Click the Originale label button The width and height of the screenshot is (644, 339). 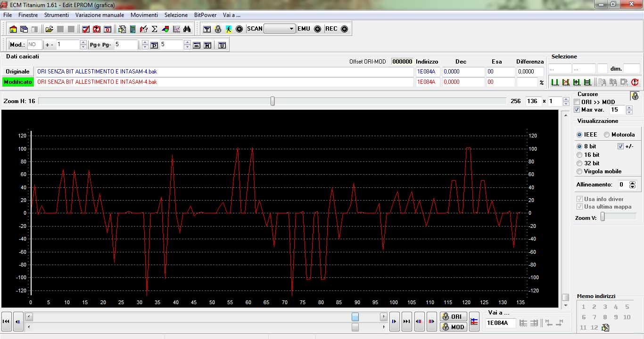pyautogui.click(x=18, y=72)
